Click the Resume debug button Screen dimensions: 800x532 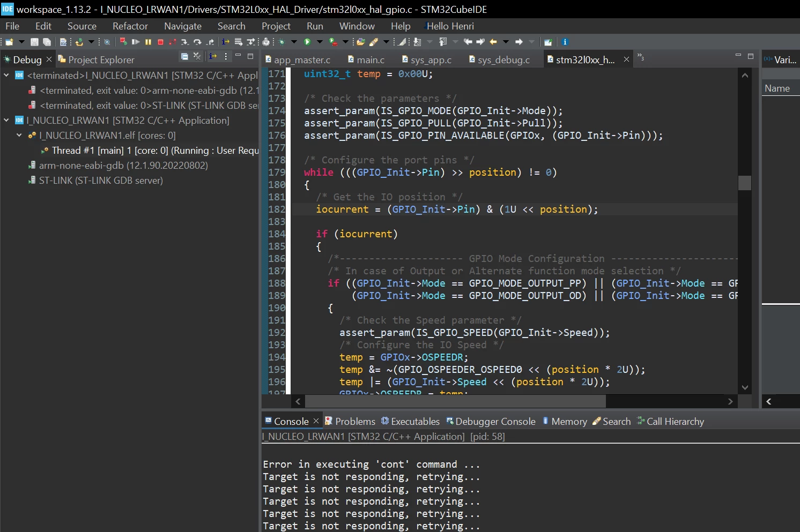(x=136, y=42)
